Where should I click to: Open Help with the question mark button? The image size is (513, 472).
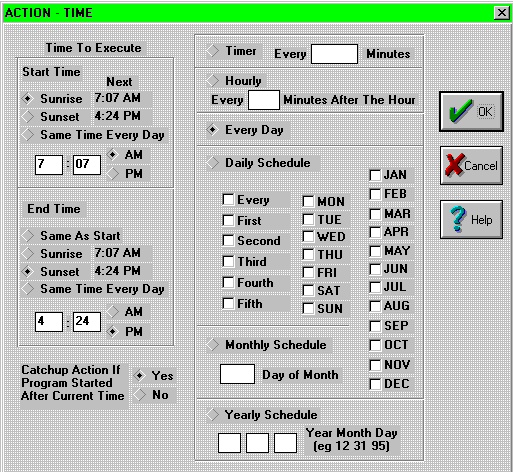(471, 219)
